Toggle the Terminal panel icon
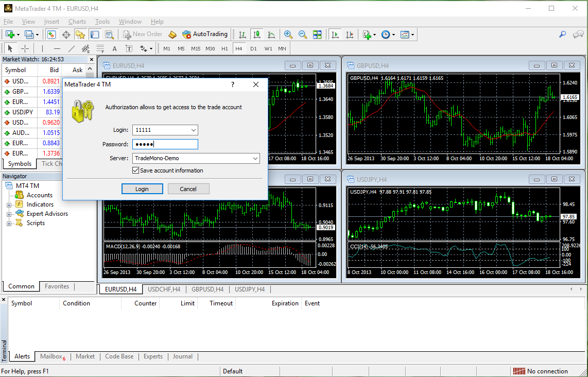Viewport: 588px width, 377px height. click(95, 35)
